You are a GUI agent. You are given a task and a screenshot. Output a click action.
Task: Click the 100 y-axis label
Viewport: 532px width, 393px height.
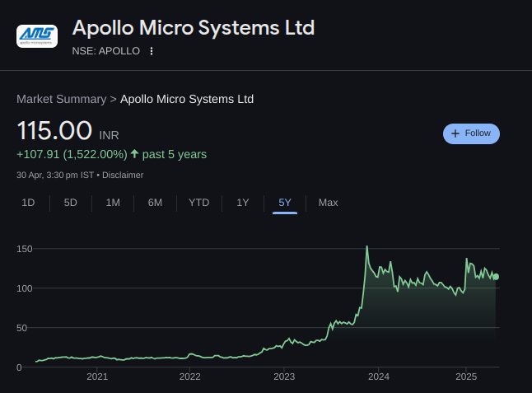(25, 288)
